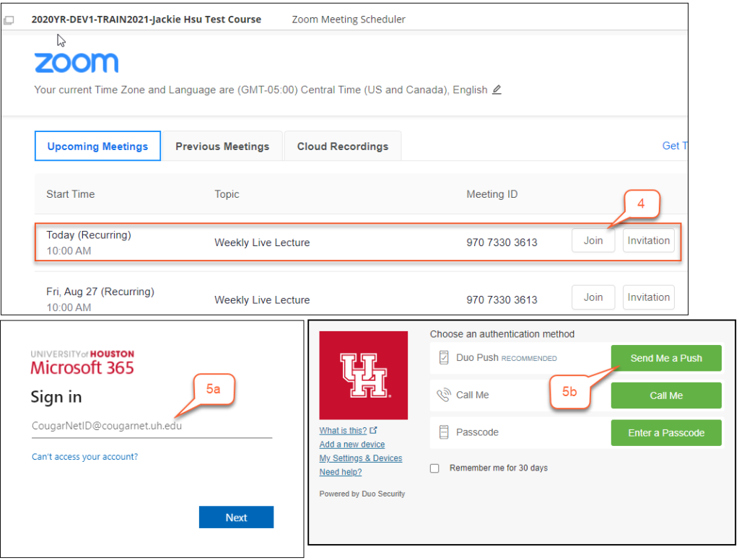Image resolution: width=739 pixels, height=560 pixels.
Task: Open the What is this? link
Action: coord(343,430)
